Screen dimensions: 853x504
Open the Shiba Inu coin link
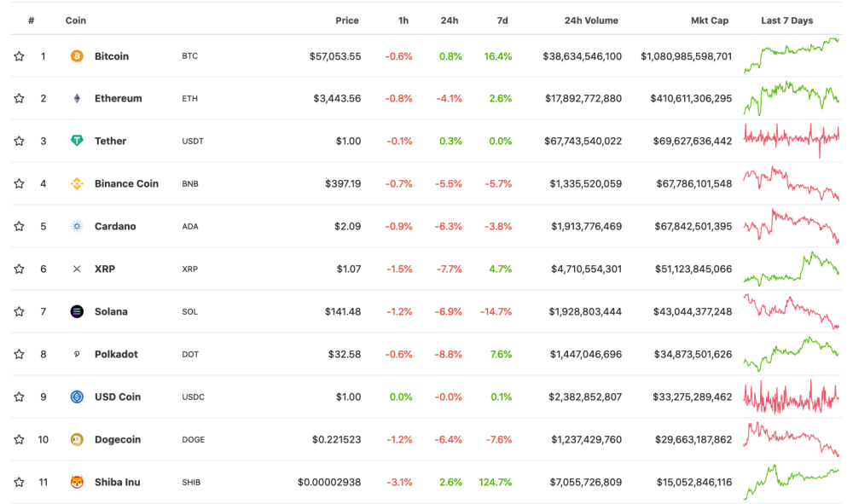[x=118, y=482]
